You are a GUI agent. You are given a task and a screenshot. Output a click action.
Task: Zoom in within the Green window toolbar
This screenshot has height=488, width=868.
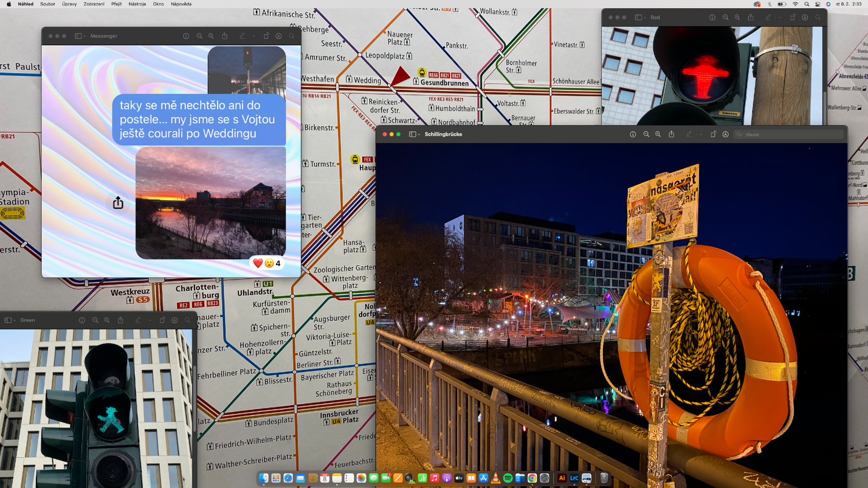[107, 320]
